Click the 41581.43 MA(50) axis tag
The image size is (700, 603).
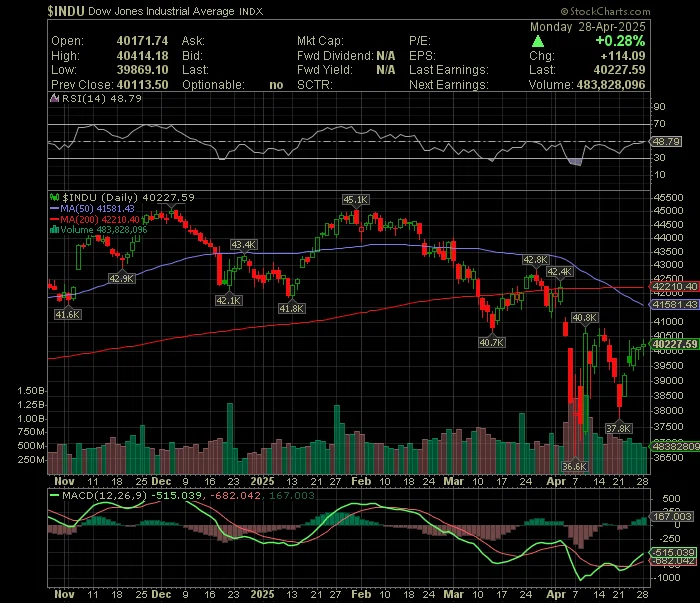[x=675, y=304]
